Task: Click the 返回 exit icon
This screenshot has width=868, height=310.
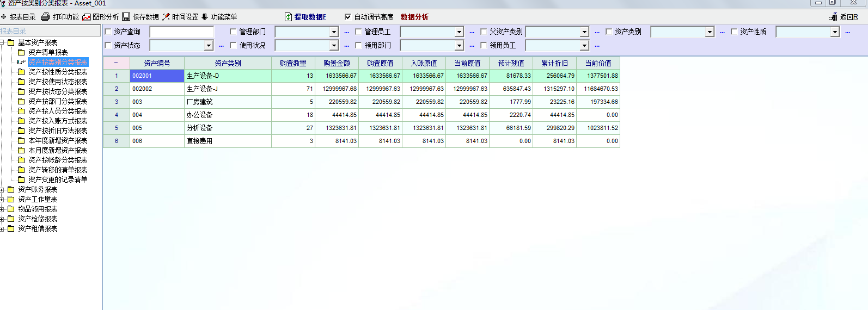Action: point(833,17)
